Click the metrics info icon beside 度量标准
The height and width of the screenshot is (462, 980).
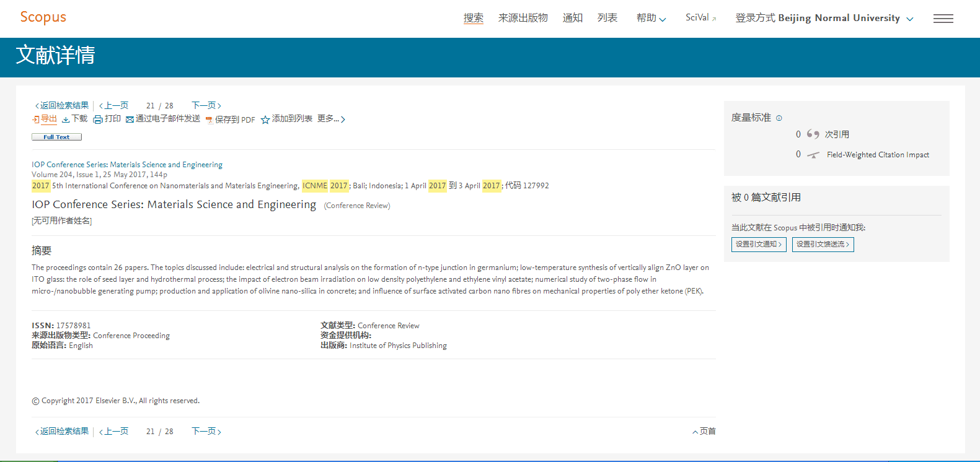pos(779,118)
